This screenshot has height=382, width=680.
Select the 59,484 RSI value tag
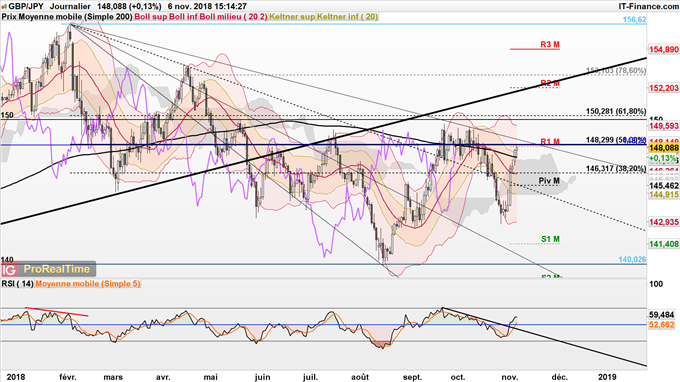(662, 315)
